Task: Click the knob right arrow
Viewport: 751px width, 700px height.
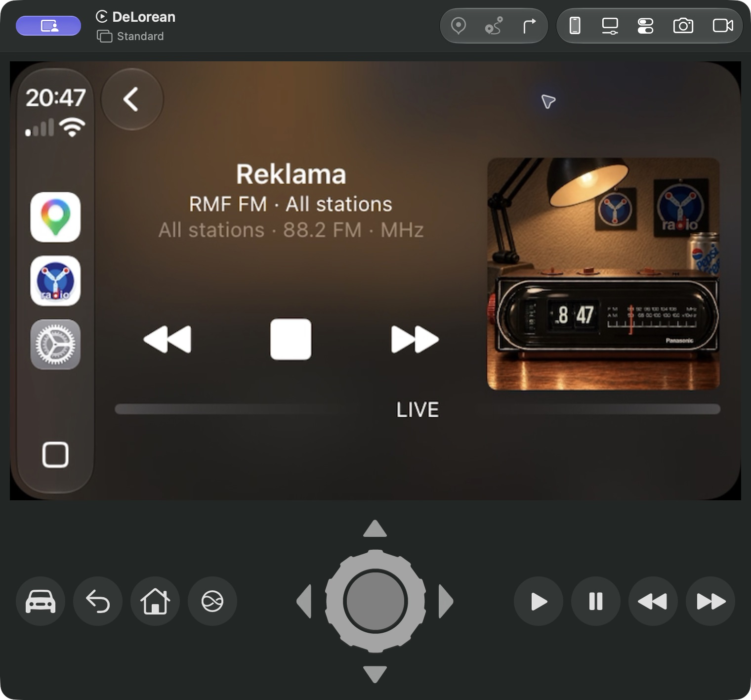Action: pyautogui.click(x=446, y=602)
